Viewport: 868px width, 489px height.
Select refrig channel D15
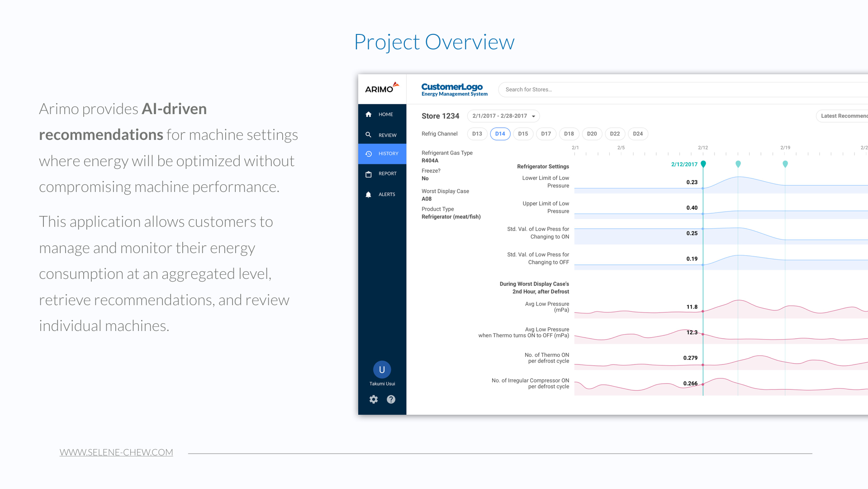(523, 134)
